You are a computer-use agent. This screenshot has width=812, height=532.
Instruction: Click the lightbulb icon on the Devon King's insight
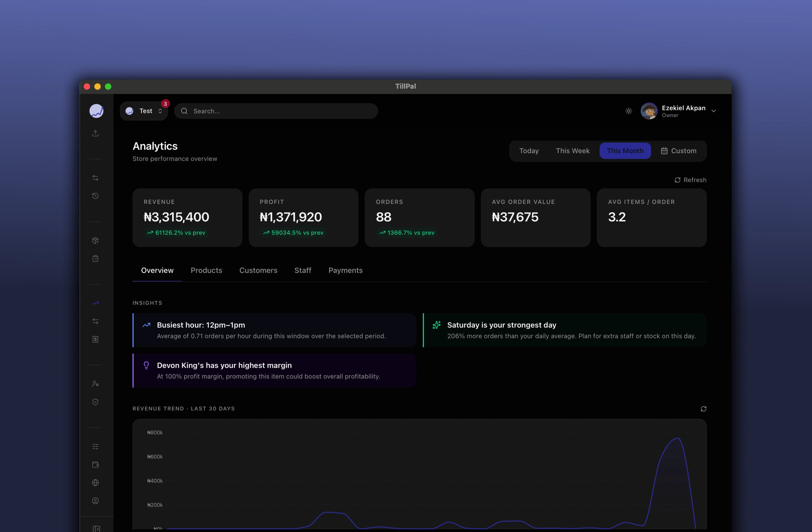(146, 366)
